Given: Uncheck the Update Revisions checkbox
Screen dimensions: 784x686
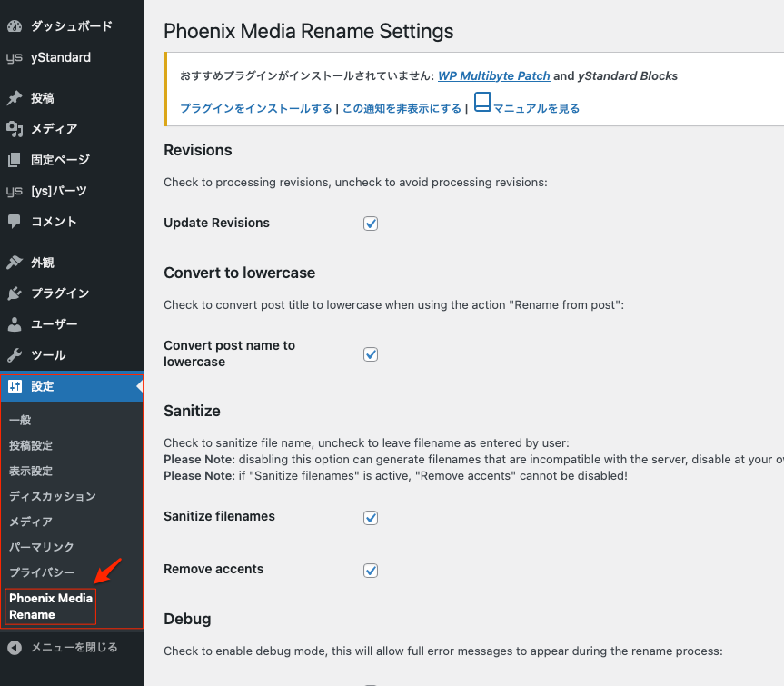Looking at the screenshot, I should pos(371,224).
